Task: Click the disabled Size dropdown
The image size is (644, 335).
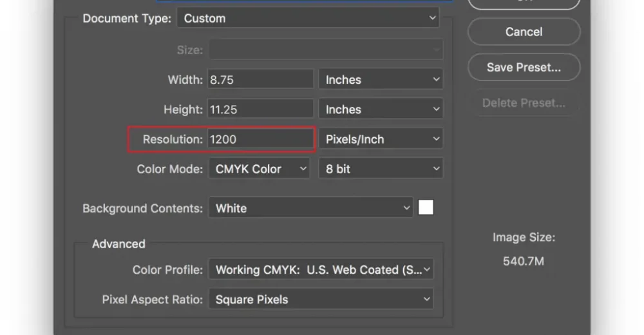Action: [325, 50]
